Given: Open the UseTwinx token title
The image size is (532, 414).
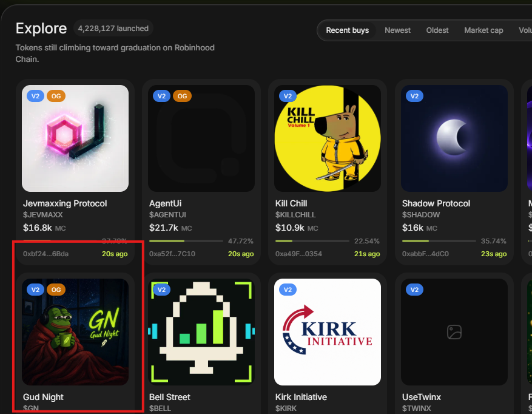Looking at the screenshot, I should point(422,397).
